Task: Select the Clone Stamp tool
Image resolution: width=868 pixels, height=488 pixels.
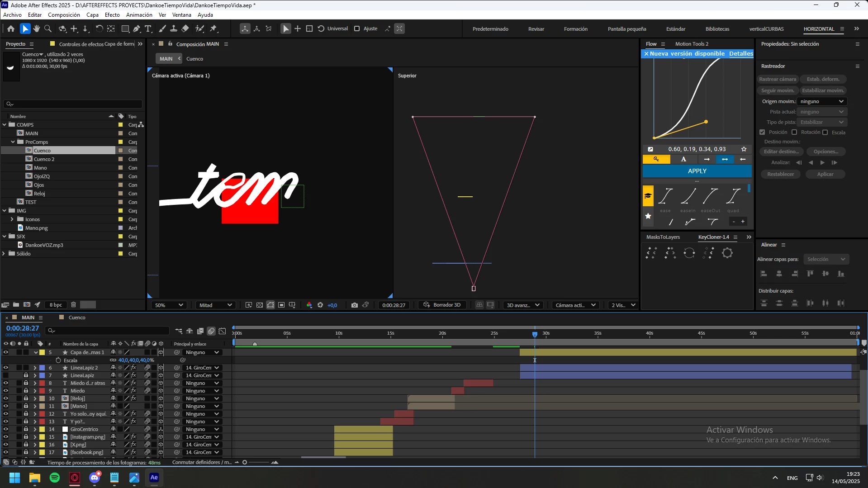Action: tap(173, 28)
